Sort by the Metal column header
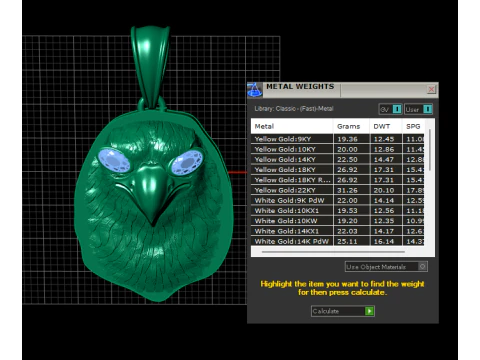Image resolution: width=480 pixels, height=360 pixels. [292, 126]
